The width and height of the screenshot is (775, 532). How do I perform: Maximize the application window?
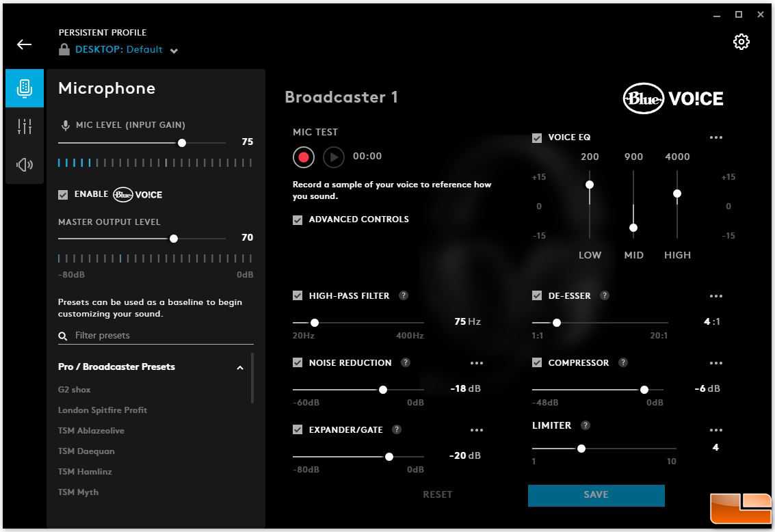tap(739, 15)
